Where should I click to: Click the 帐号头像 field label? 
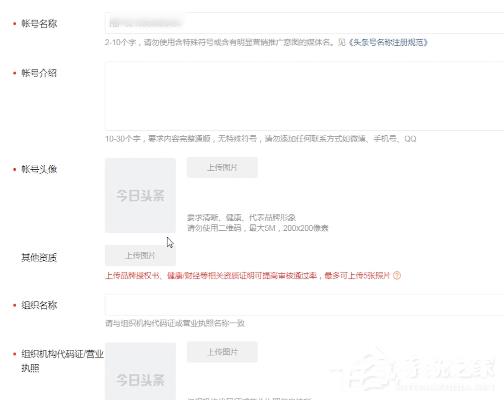point(39,169)
